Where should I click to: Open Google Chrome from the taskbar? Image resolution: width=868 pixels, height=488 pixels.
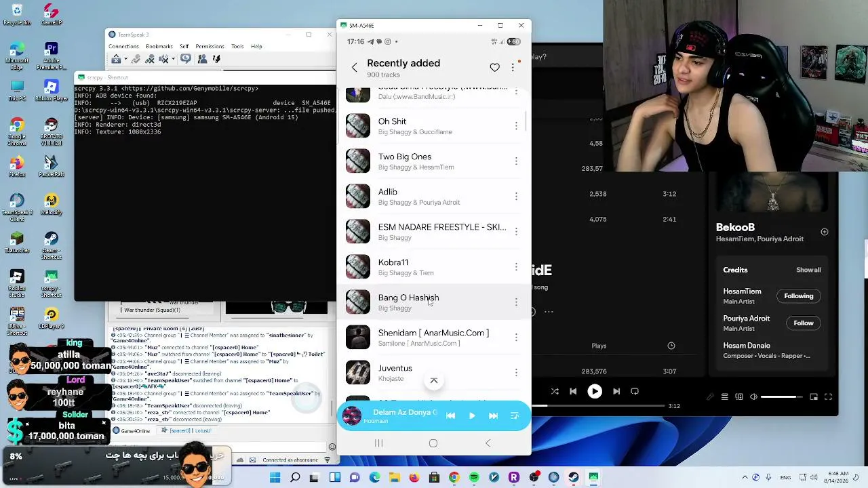(x=454, y=477)
